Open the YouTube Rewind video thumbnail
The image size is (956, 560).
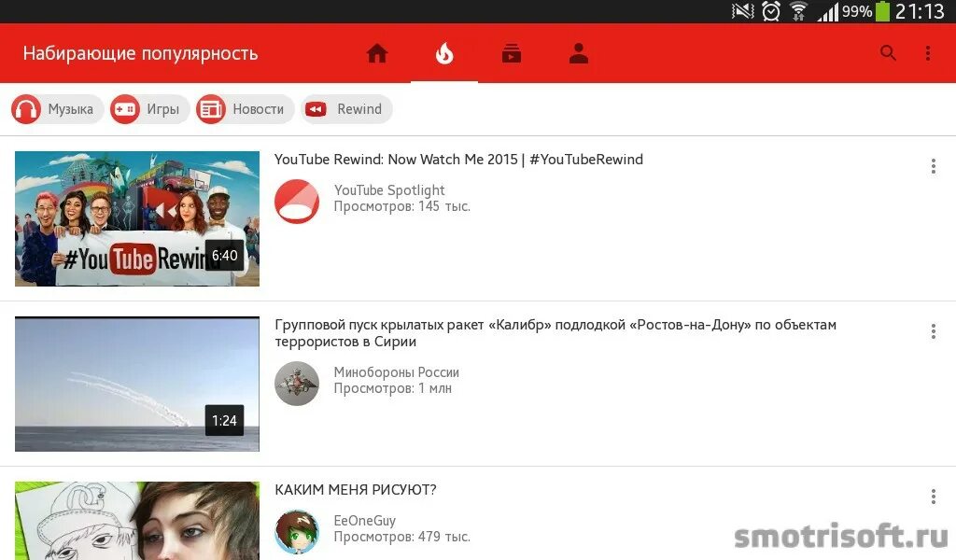pos(137,218)
